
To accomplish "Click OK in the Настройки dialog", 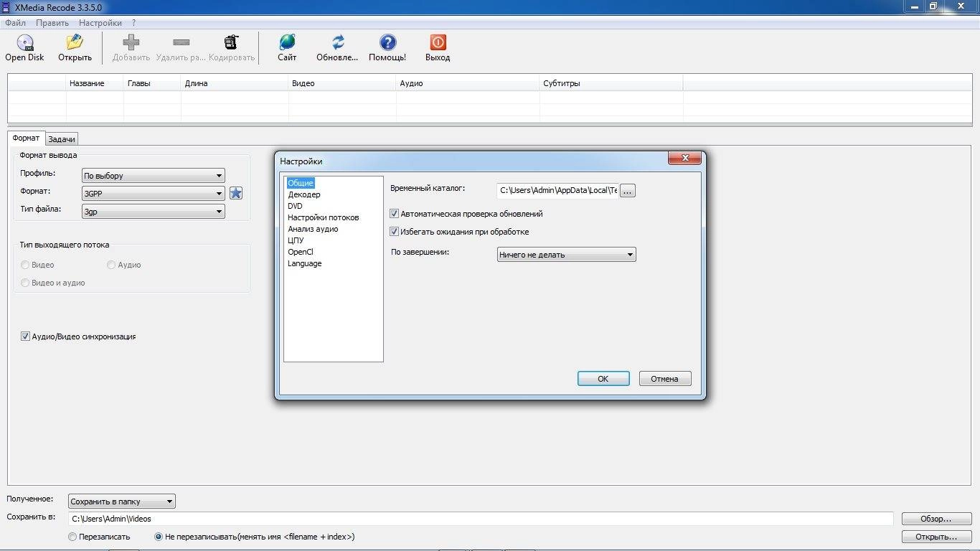I will pos(603,379).
